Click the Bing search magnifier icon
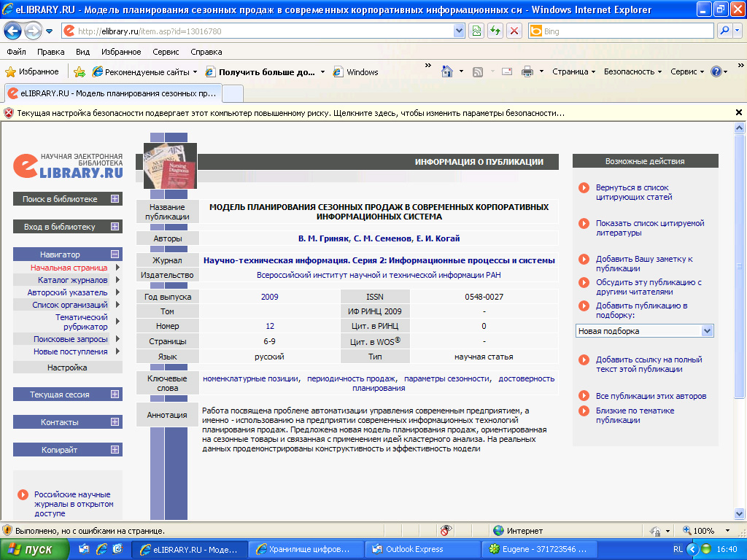747x560 pixels. coord(725,31)
